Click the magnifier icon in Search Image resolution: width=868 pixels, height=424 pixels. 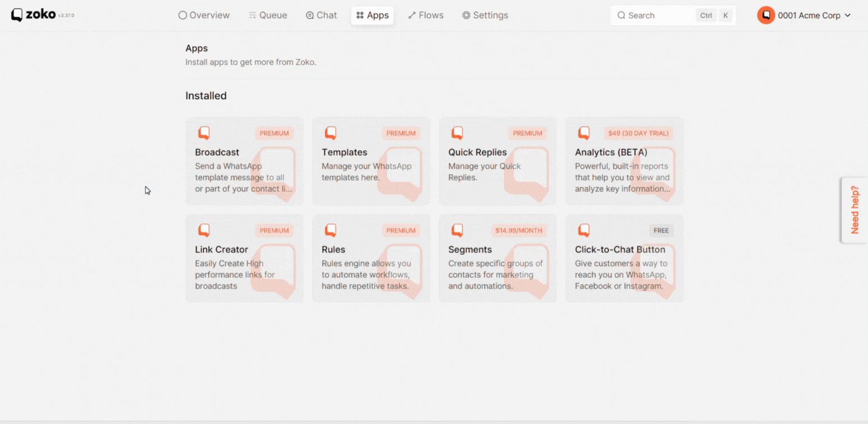(621, 15)
